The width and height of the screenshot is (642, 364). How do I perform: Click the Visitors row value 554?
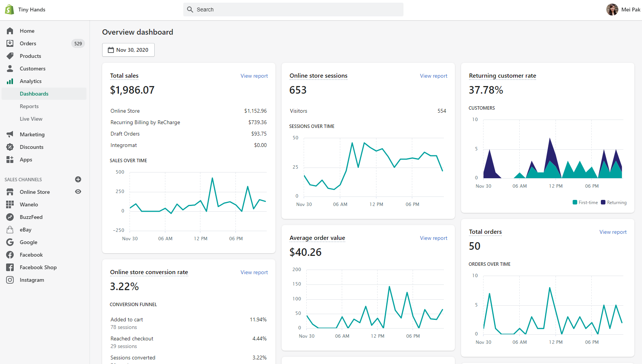coord(442,111)
